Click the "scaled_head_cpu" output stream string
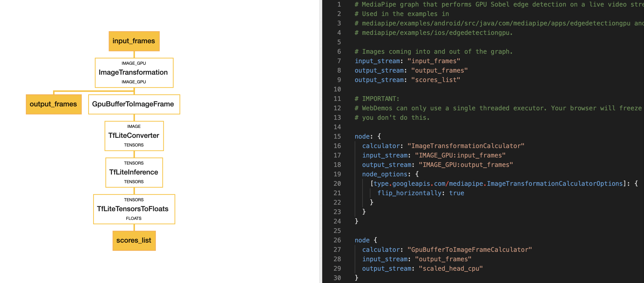This screenshot has height=283, width=644. (450, 269)
